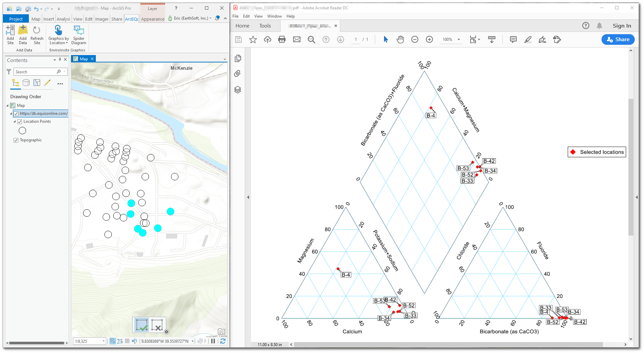This screenshot has height=353, width=644.
Task: Toggle inference constraints icon in map status bar
Action: point(120,341)
